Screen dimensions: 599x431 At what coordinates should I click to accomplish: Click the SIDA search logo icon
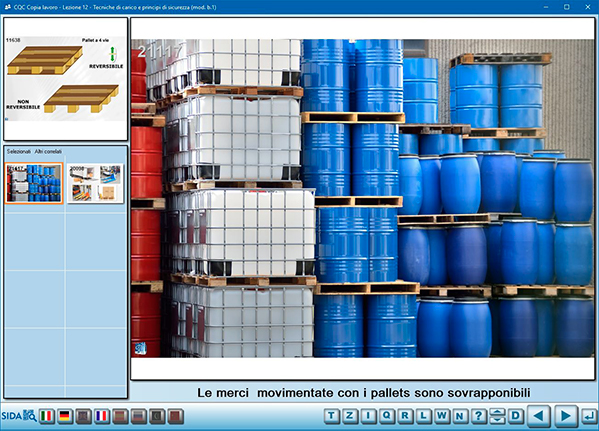(x=19, y=416)
